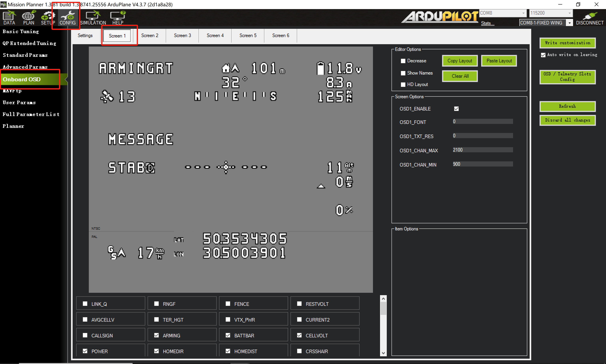Switch to the Screen 4 tab

pyautogui.click(x=215, y=36)
